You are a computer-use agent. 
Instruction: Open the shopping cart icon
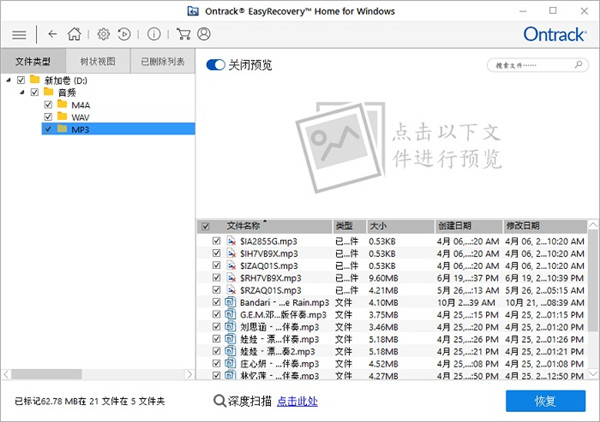pos(183,34)
